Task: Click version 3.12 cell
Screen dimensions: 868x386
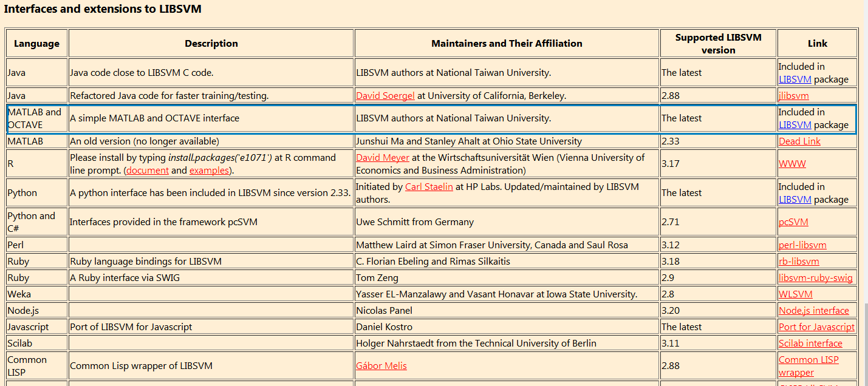Action: pyautogui.click(x=719, y=245)
